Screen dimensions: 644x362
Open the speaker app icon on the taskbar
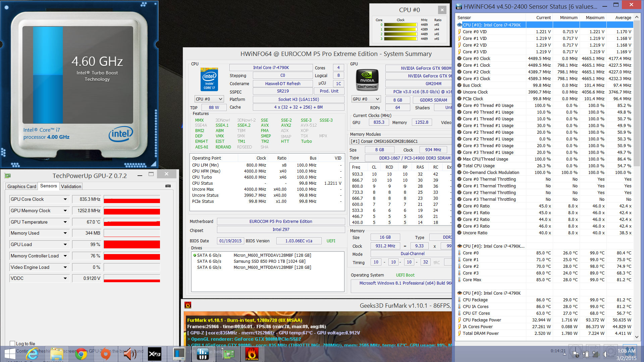[130, 354]
